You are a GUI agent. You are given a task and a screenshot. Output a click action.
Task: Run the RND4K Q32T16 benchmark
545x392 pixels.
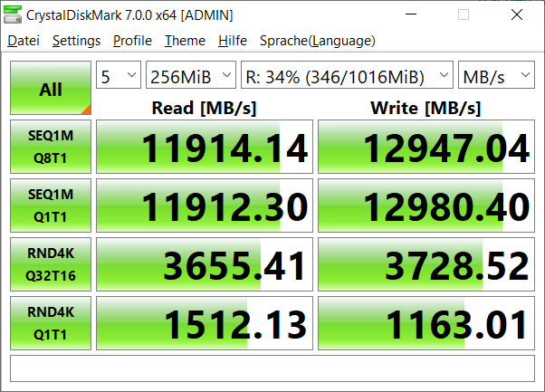point(51,264)
